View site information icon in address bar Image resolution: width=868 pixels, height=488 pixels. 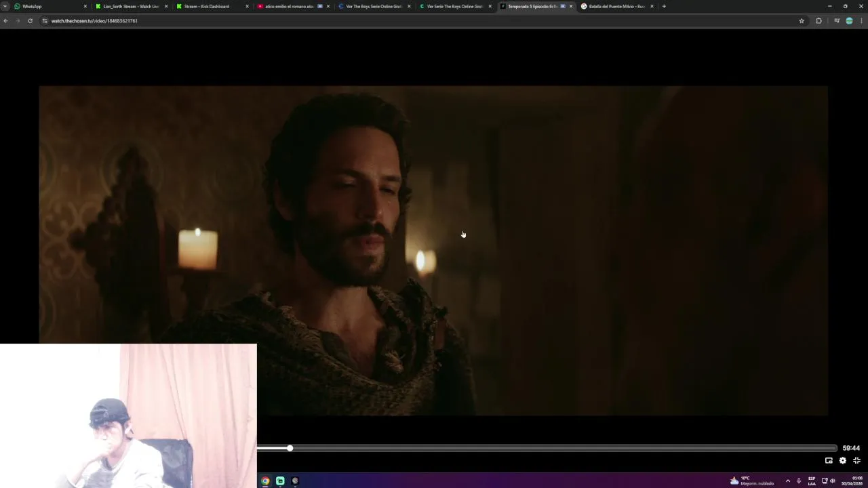click(45, 21)
